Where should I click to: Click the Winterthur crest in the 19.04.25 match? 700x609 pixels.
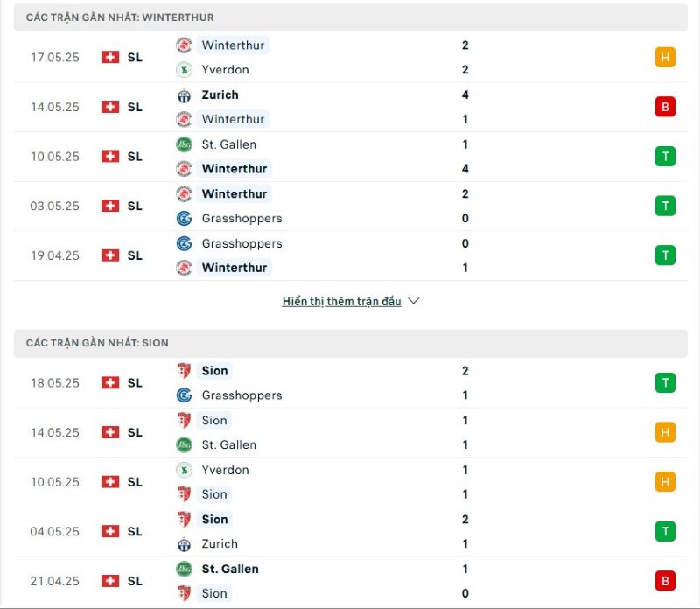click(x=184, y=268)
